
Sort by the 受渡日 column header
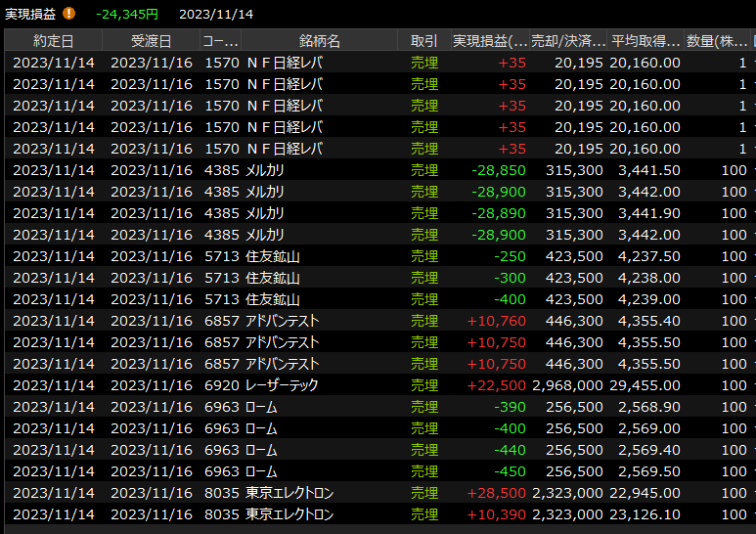(x=151, y=40)
